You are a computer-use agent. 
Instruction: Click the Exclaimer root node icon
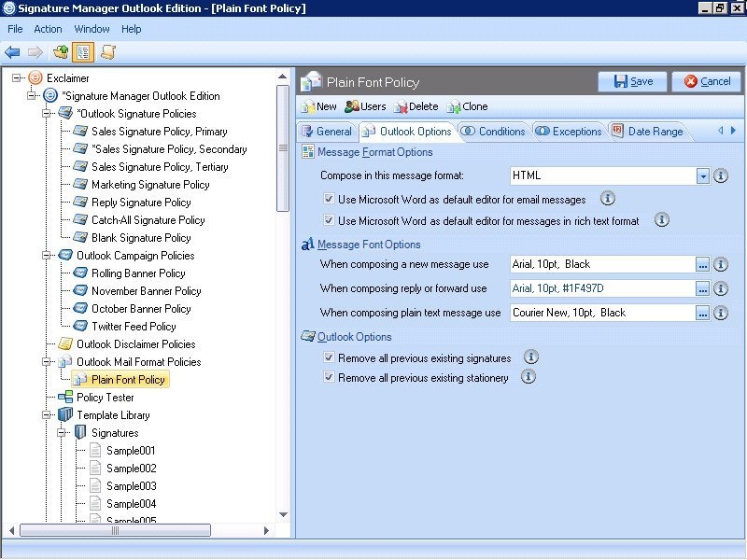(35, 77)
